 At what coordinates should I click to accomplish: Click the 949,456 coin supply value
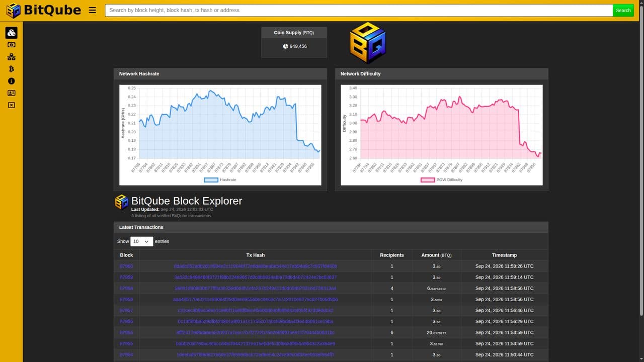click(x=298, y=46)
